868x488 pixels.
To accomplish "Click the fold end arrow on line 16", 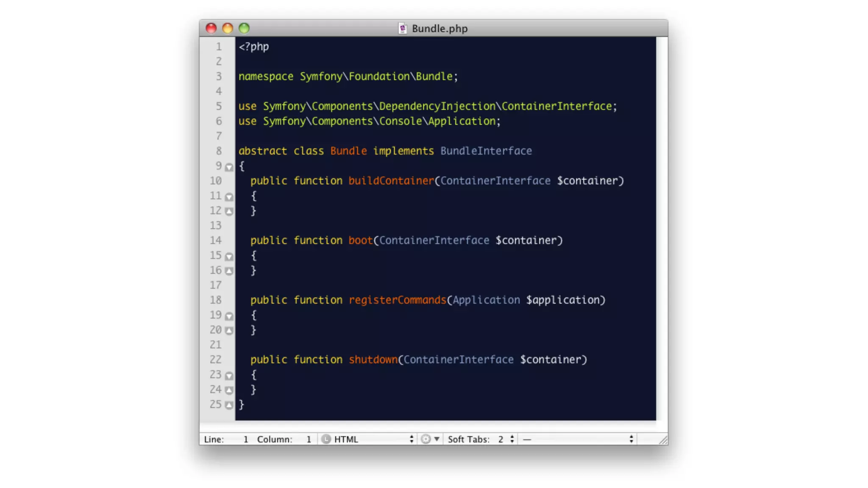I will [229, 271].
